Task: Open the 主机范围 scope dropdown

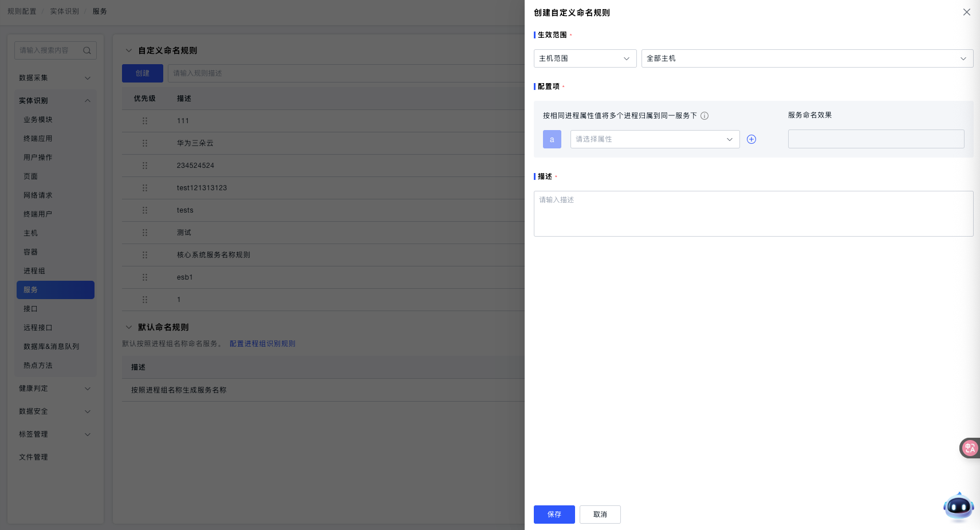Action: tap(585, 58)
